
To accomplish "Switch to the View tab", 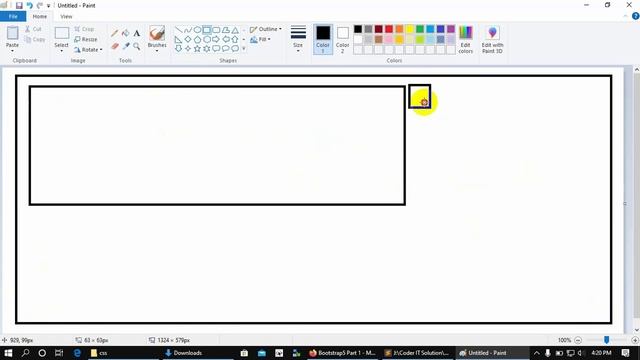I will [x=66, y=16].
